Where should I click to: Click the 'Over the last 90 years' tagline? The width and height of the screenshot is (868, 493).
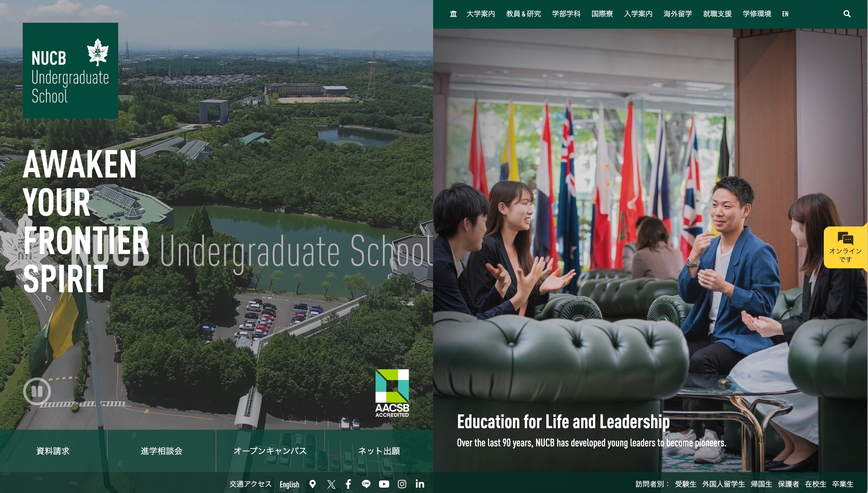point(591,443)
